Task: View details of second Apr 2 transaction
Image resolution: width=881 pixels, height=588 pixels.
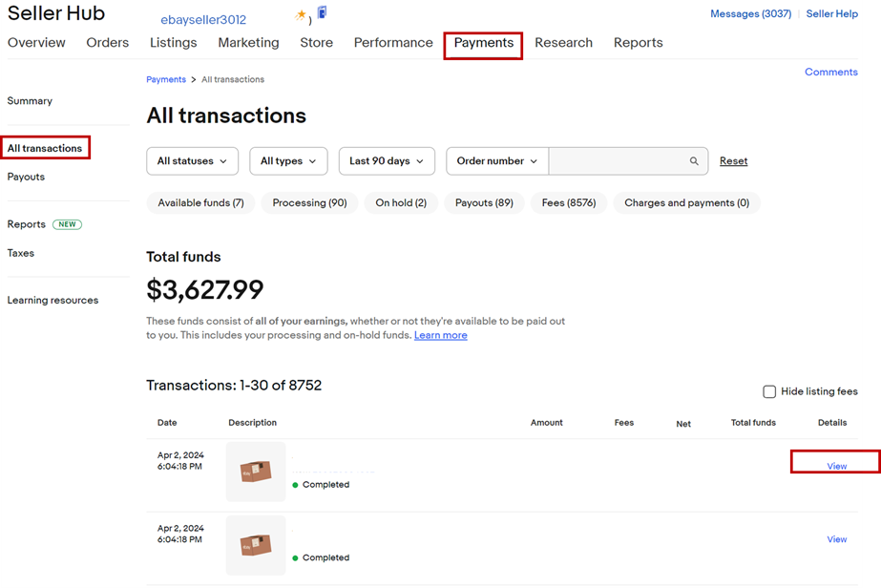Action: (836, 539)
